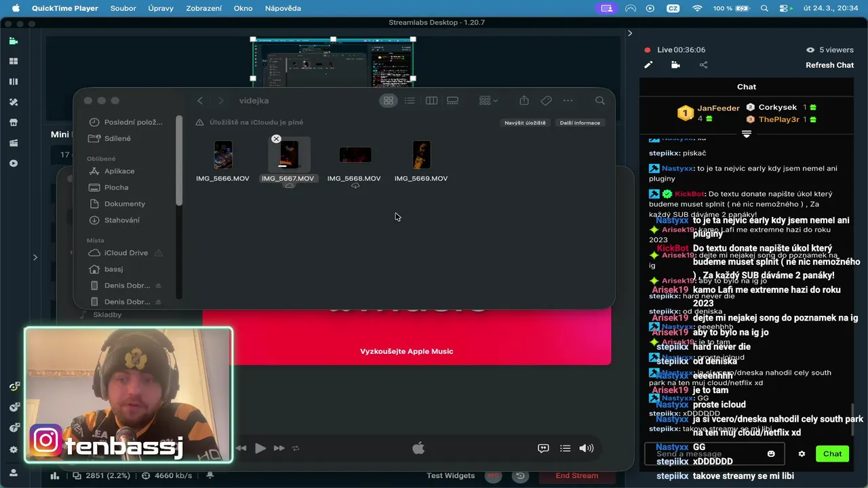Select the IMG_5666.MOV thumbnail

coord(223,155)
